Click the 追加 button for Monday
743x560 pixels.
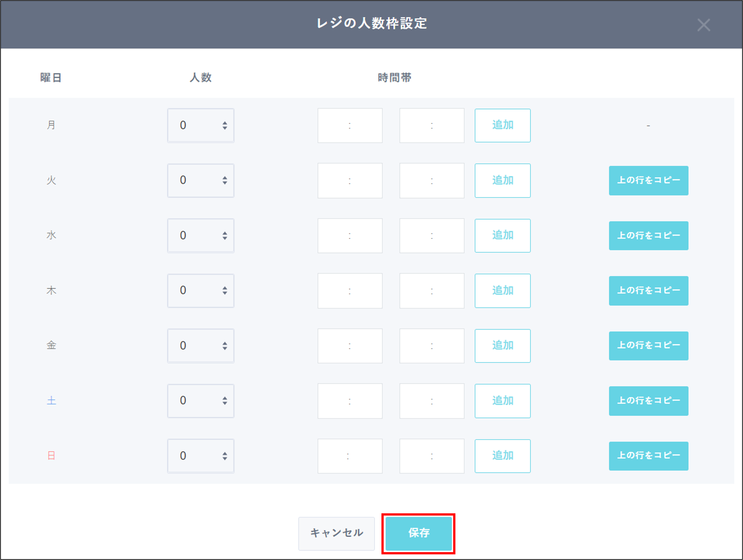pos(503,125)
